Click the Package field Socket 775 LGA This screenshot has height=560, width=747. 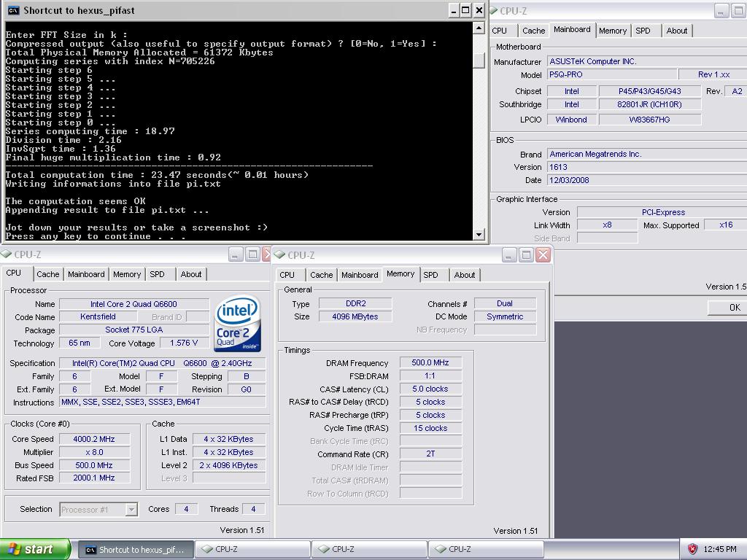point(134,330)
